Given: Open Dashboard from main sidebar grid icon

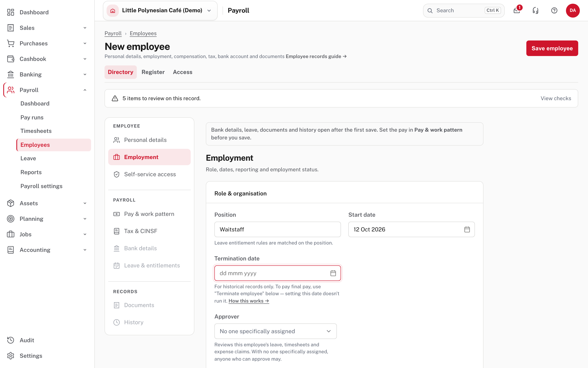Looking at the screenshot, I should coord(11,12).
